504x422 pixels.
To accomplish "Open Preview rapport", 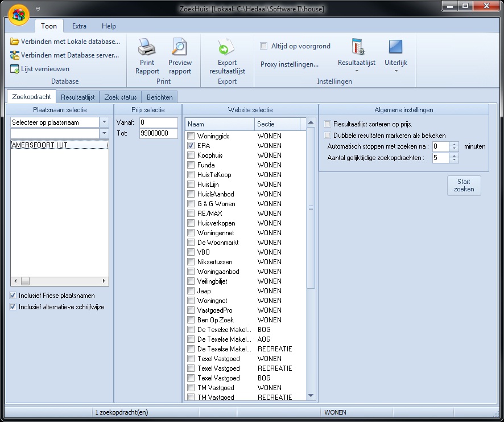I will click(x=180, y=47).
